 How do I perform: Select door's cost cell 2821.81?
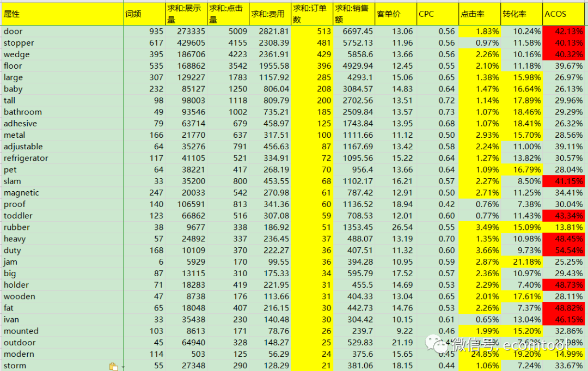coord(270,32)
